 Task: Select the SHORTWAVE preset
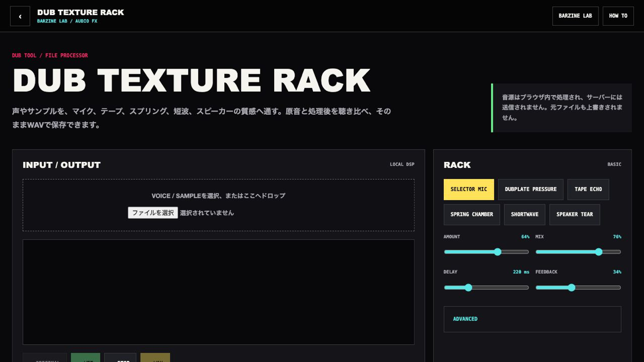tap(525, 215)
